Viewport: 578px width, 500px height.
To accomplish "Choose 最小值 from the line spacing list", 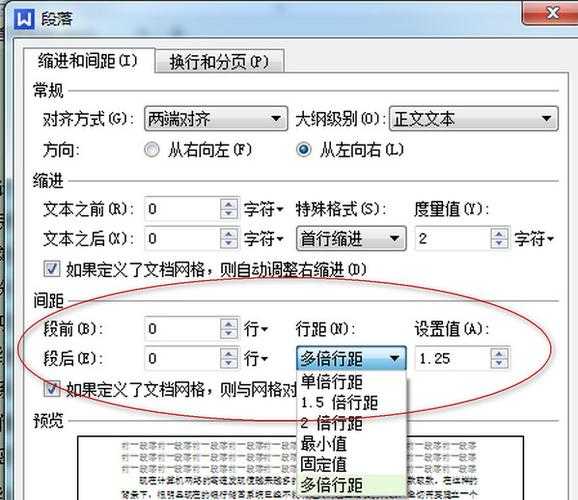I will (x=351, y=444).
